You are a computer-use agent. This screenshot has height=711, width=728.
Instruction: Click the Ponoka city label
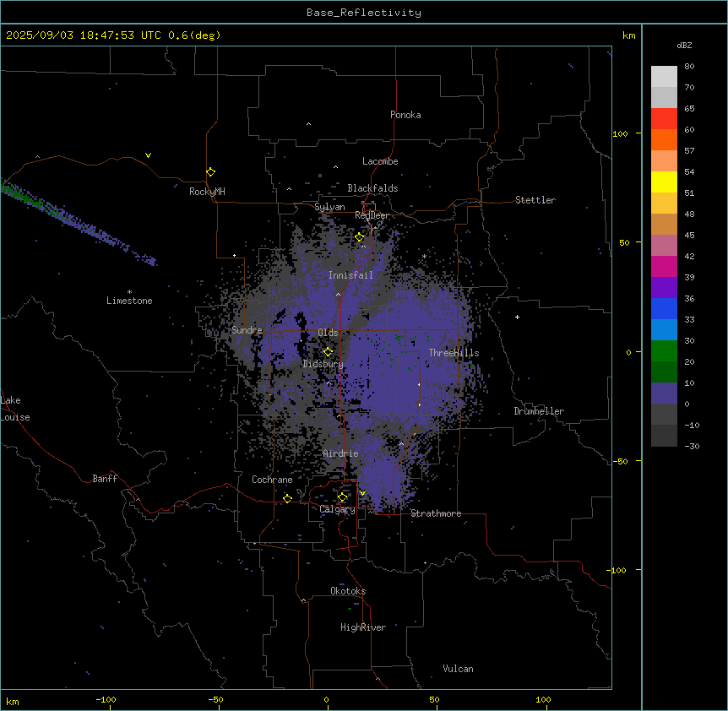[x=405, y=115]
